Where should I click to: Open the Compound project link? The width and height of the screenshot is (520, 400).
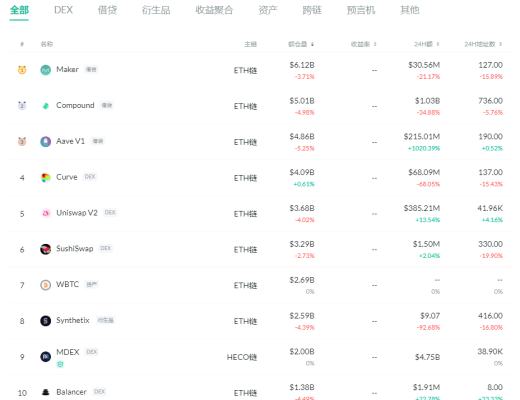point(75,105)
